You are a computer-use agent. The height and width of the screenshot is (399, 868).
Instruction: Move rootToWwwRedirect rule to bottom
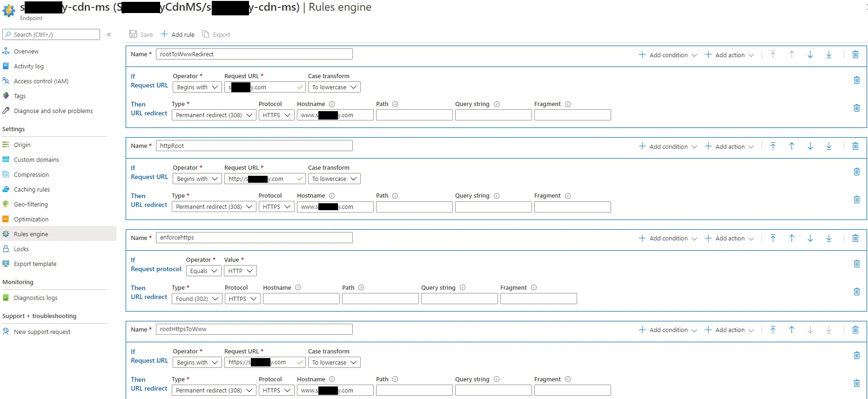pos(829,54)
